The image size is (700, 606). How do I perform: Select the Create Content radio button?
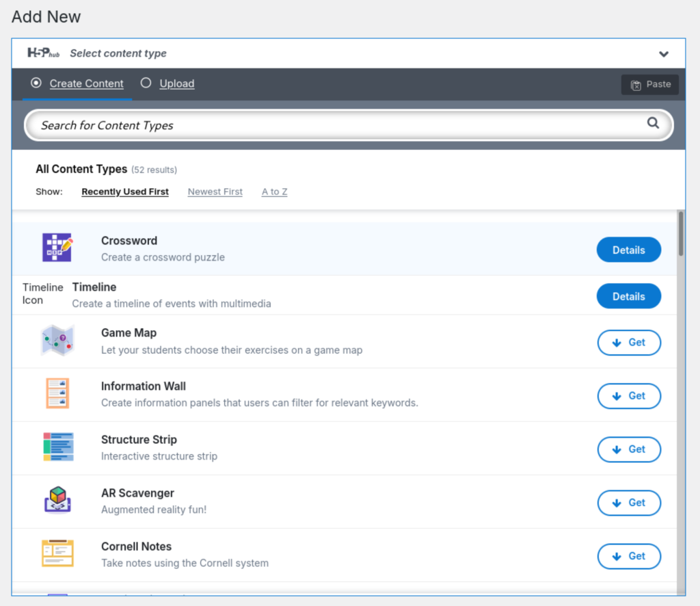(x=36, y=83)
